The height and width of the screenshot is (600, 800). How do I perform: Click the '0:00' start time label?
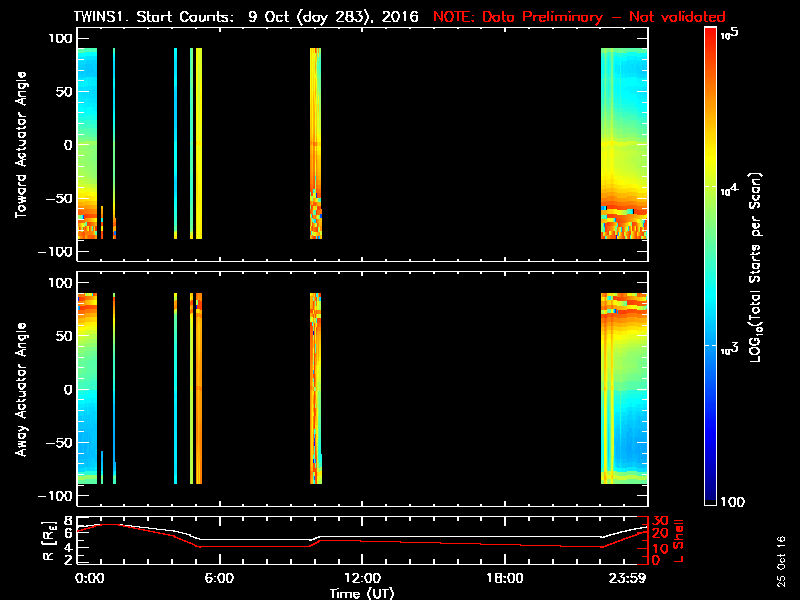pyautogui.click(x=89, y=578)
